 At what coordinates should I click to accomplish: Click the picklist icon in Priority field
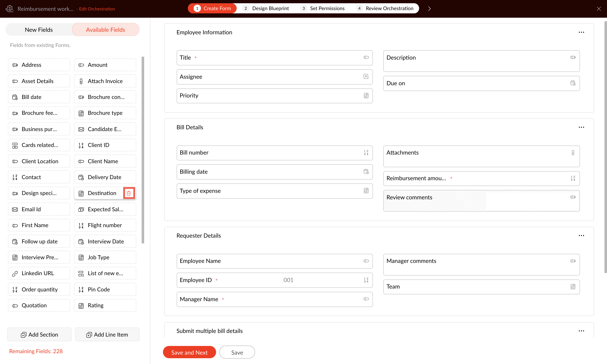tap(366, 96)
